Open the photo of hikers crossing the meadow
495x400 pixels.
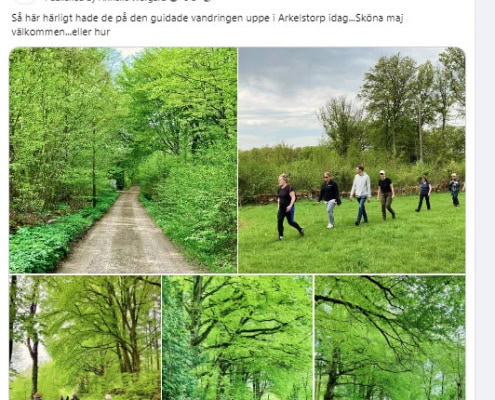pyautogui.click(x=352, y=160)
